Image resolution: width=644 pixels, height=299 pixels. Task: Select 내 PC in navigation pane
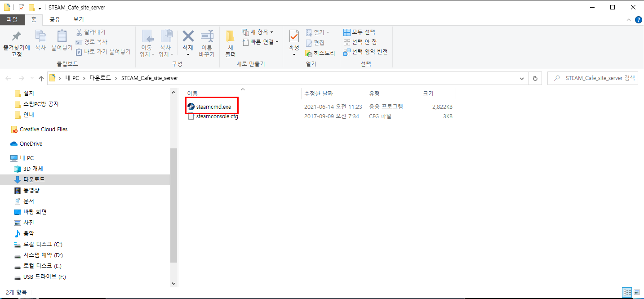point(22,158)
